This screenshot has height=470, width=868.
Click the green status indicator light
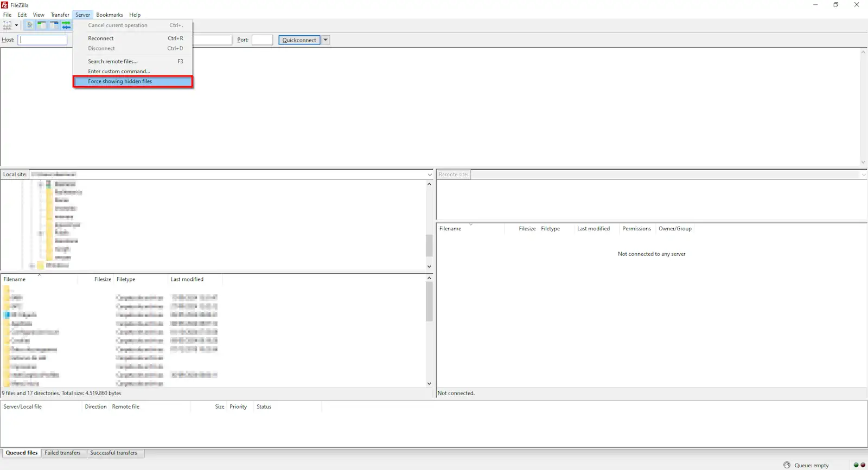click(856, 465)
